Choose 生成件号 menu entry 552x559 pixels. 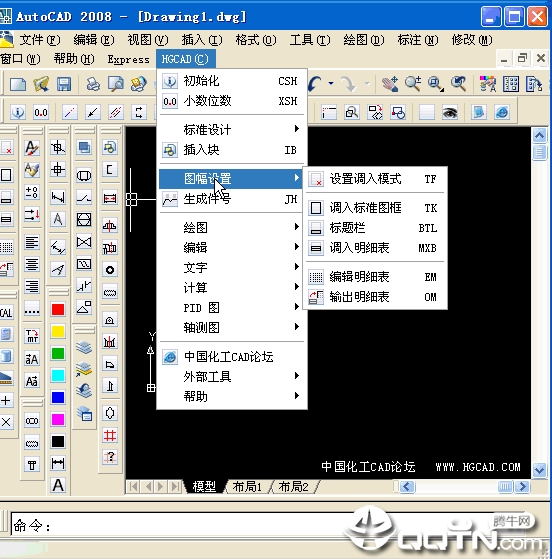pyautogui.click(x=232, y=199)
